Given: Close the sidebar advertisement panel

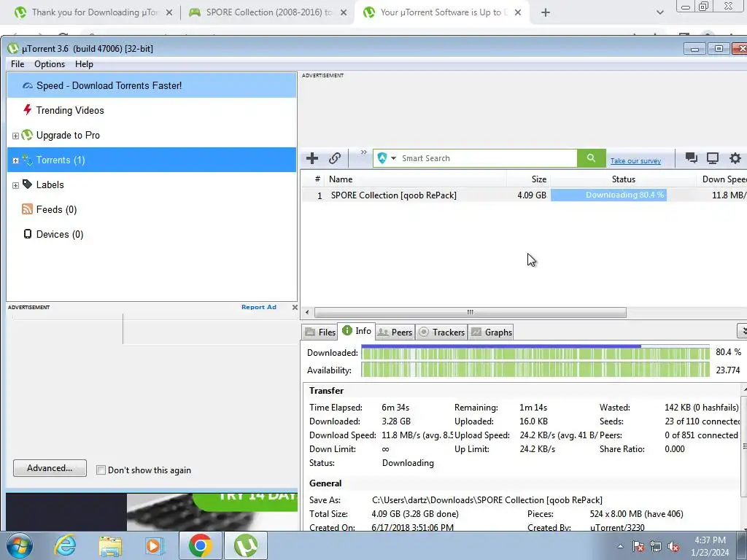Looking at the screenshot, I should 295,307.
